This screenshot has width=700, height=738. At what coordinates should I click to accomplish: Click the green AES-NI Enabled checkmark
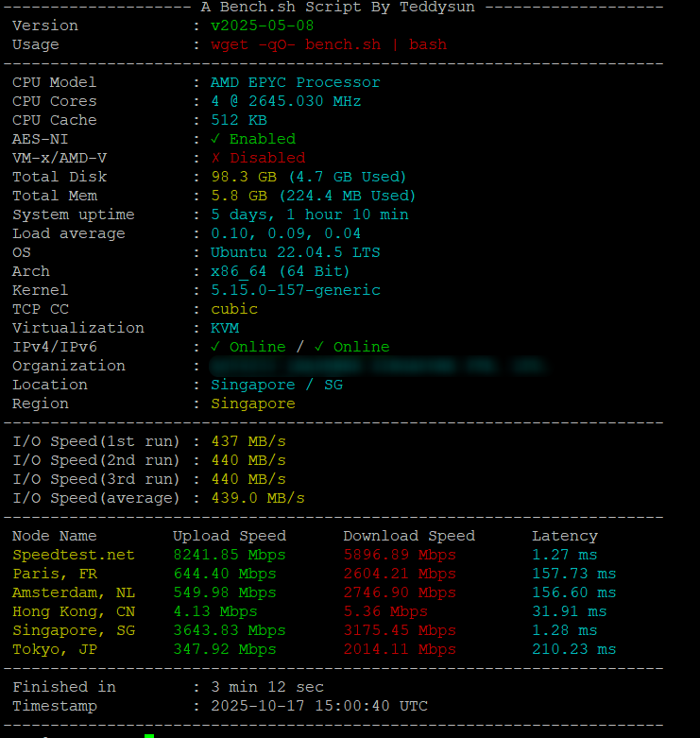pyautogui.click(x=215, y=139)
